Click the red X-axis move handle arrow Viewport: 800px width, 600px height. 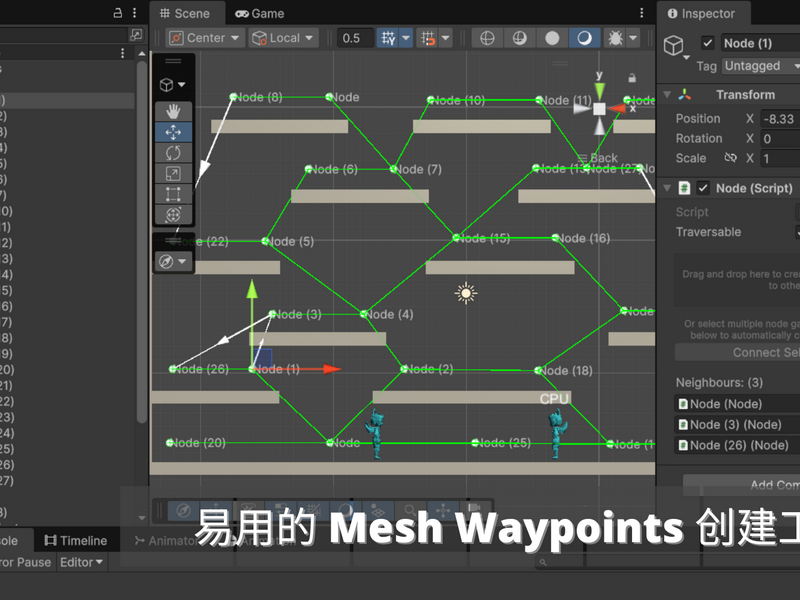(332, 369)
